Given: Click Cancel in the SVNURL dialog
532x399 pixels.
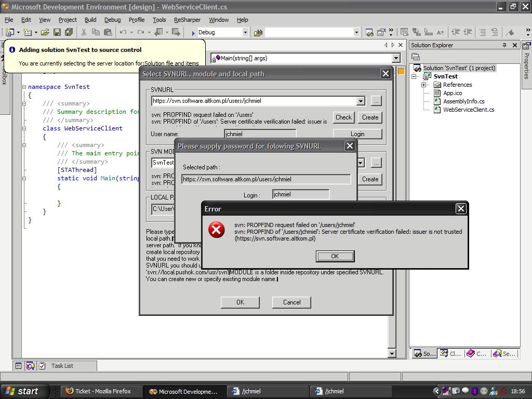Looking at the screenshot, I should (x=291, y=302).
